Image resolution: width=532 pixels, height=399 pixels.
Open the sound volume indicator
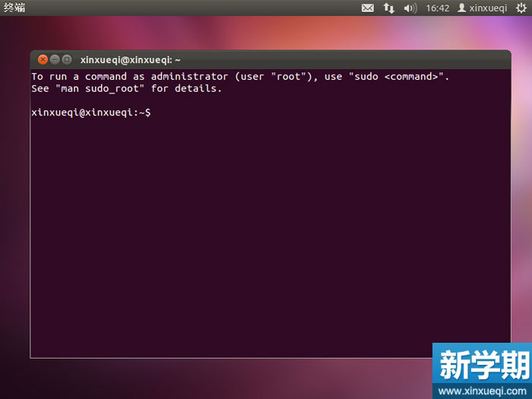coord(410,8)
